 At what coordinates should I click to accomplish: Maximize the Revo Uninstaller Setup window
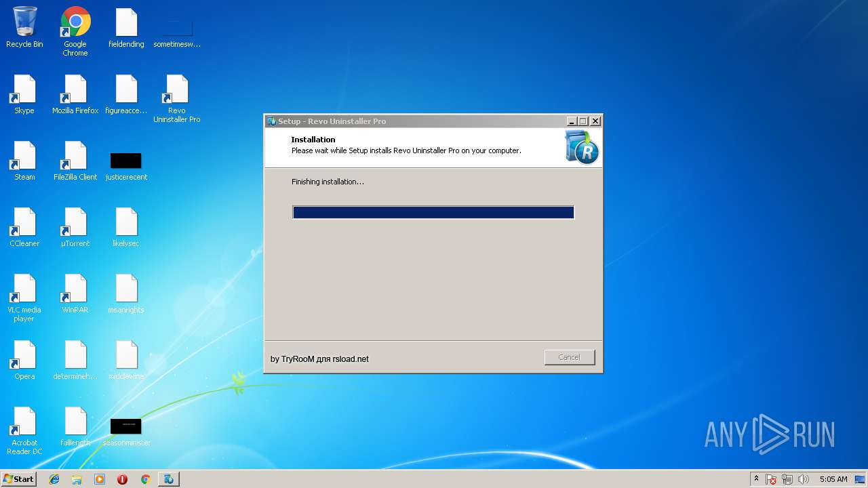click(x=583, y=121)
